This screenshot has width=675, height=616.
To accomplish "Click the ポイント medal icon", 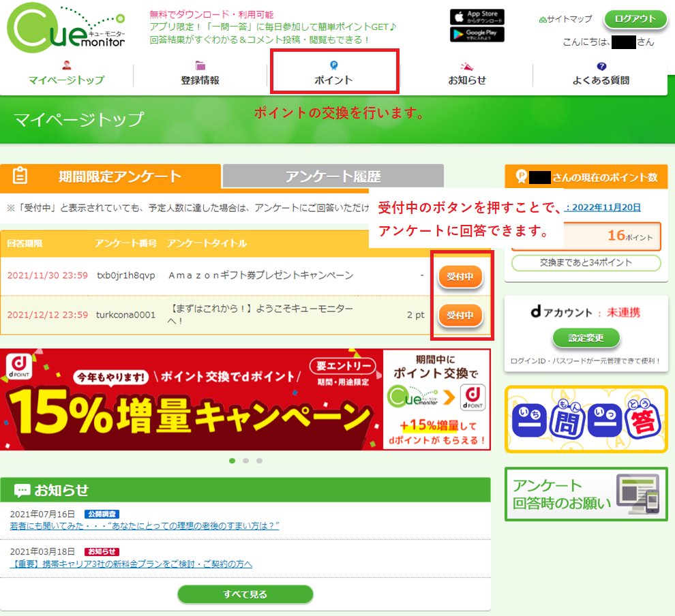I will pos(333,65).
